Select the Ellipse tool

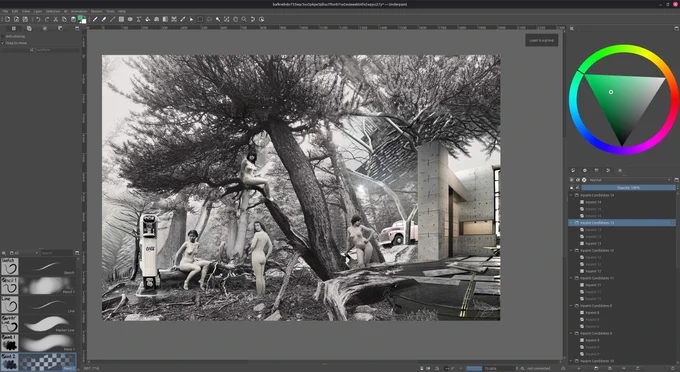point(130,20)
